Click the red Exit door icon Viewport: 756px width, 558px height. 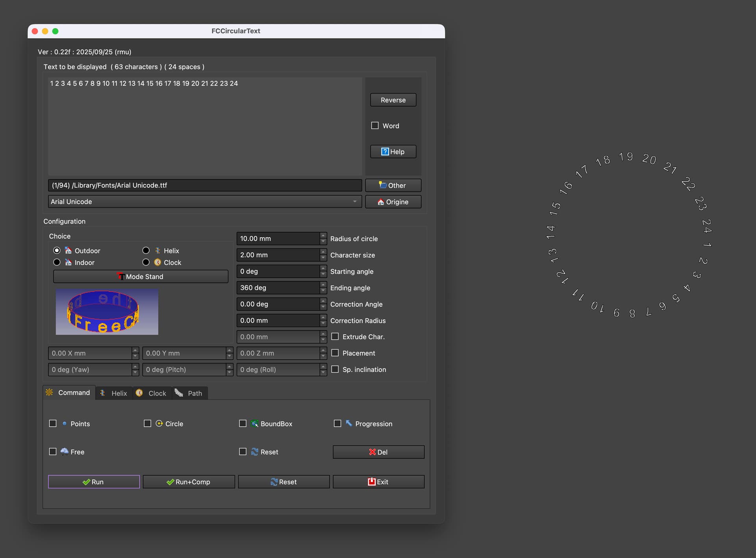[371, 482]
